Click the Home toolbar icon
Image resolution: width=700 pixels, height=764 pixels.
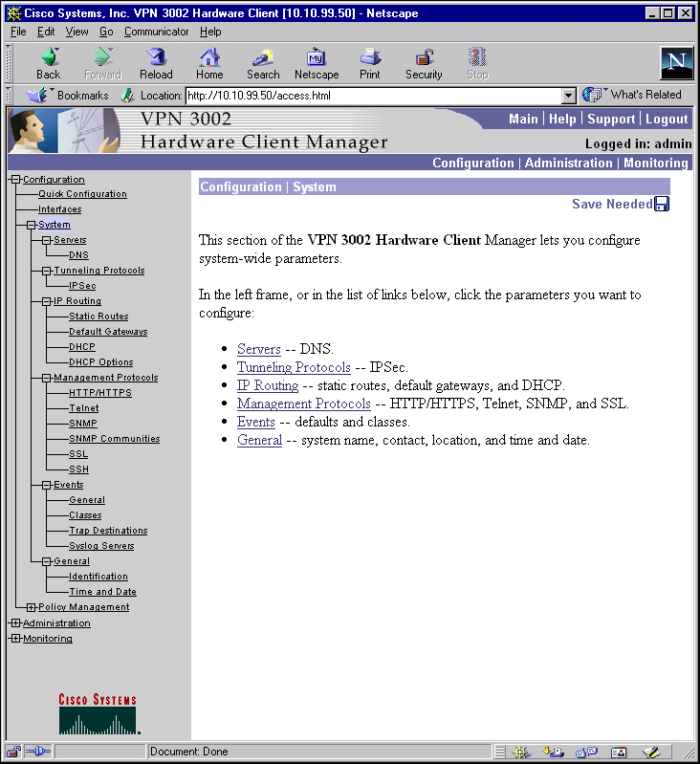(209, 58)
